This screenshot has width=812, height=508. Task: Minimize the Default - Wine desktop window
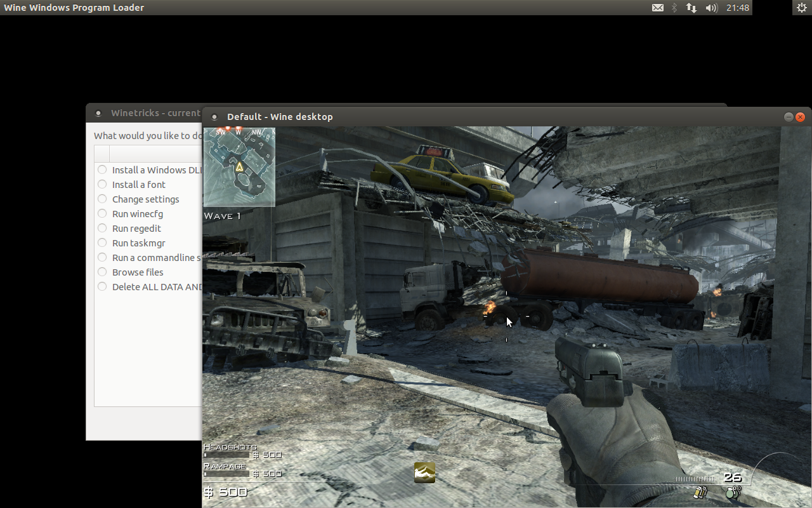[789, 117]
